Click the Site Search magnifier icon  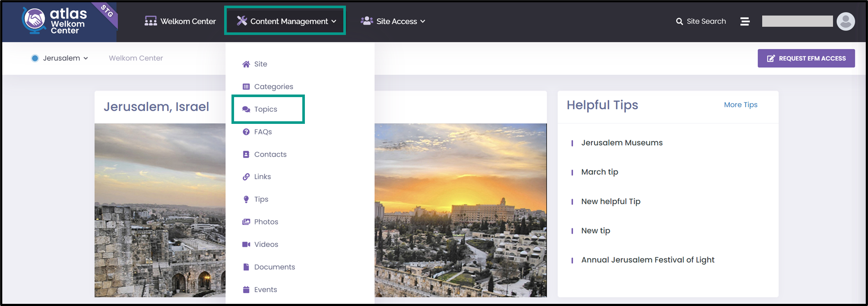point(679,21)
